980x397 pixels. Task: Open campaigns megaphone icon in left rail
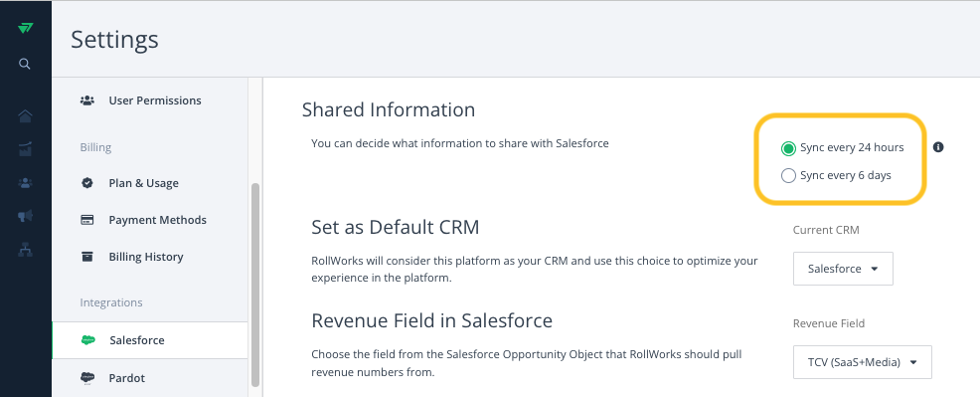(x=25, y=216)
